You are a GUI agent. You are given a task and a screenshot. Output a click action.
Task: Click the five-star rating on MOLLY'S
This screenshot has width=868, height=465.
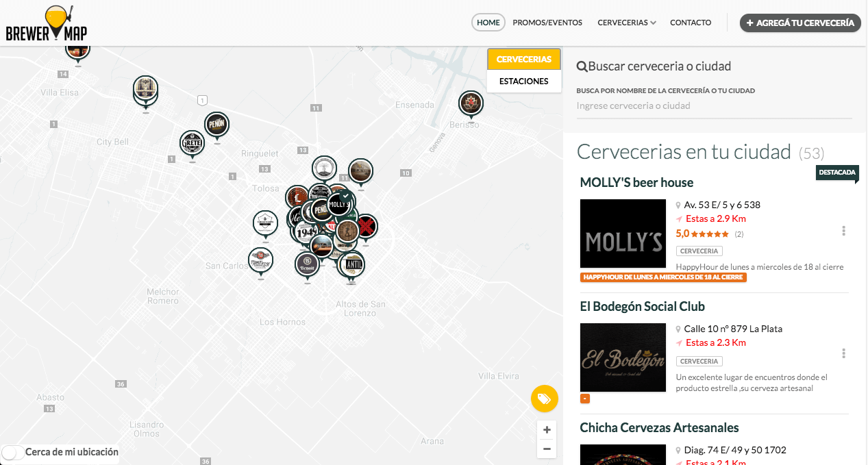(x=710, y=234)
